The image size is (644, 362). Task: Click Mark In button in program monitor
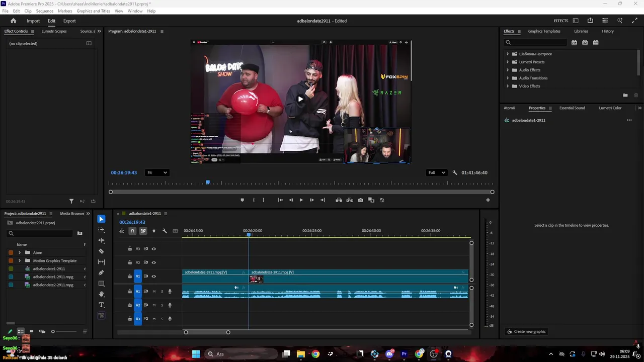coord(253,200)
